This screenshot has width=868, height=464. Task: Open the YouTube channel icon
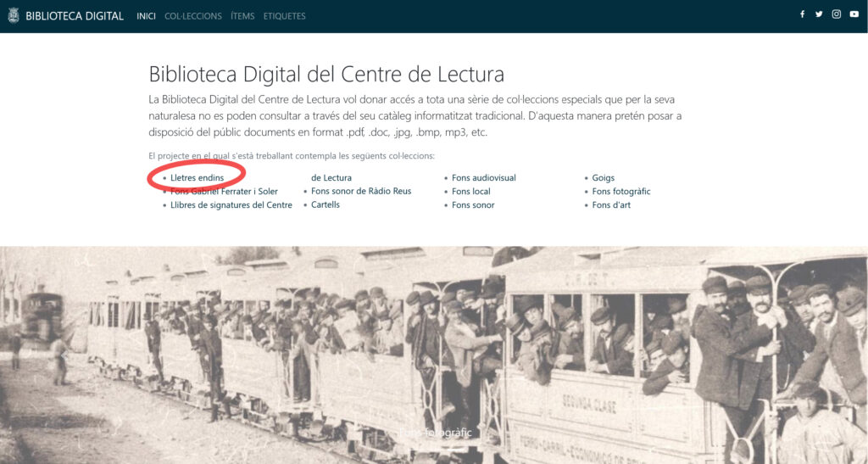(x=854, y=14)
